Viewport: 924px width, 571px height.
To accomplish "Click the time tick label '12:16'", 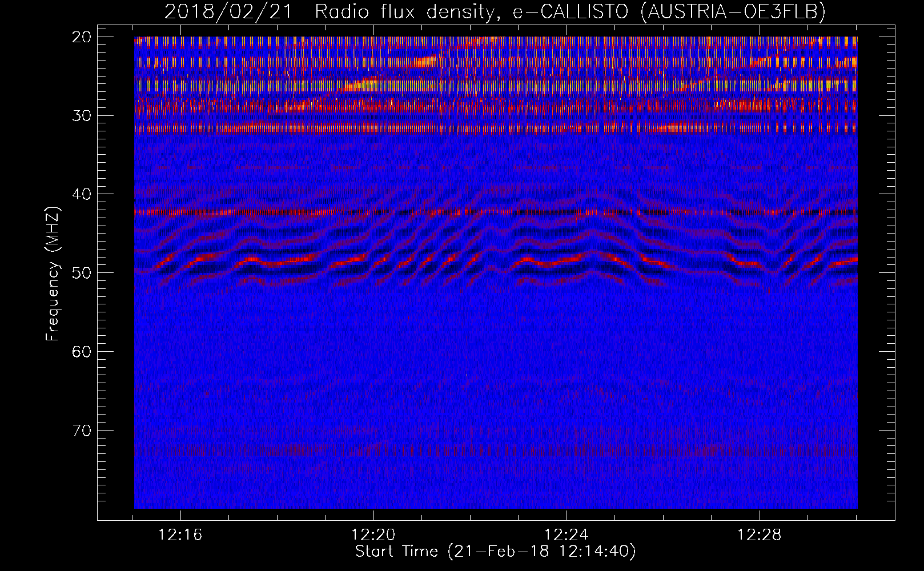I will (x=180, y=535).
